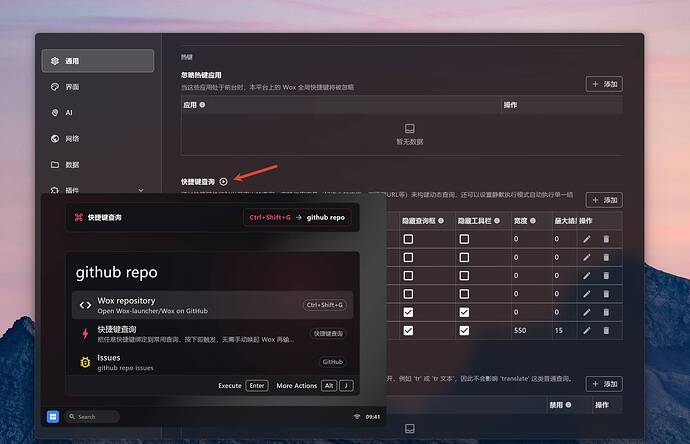Select the 快捷键查询 result in the preview list
Screen dimensions: 690x444
[x=213, y=334]
